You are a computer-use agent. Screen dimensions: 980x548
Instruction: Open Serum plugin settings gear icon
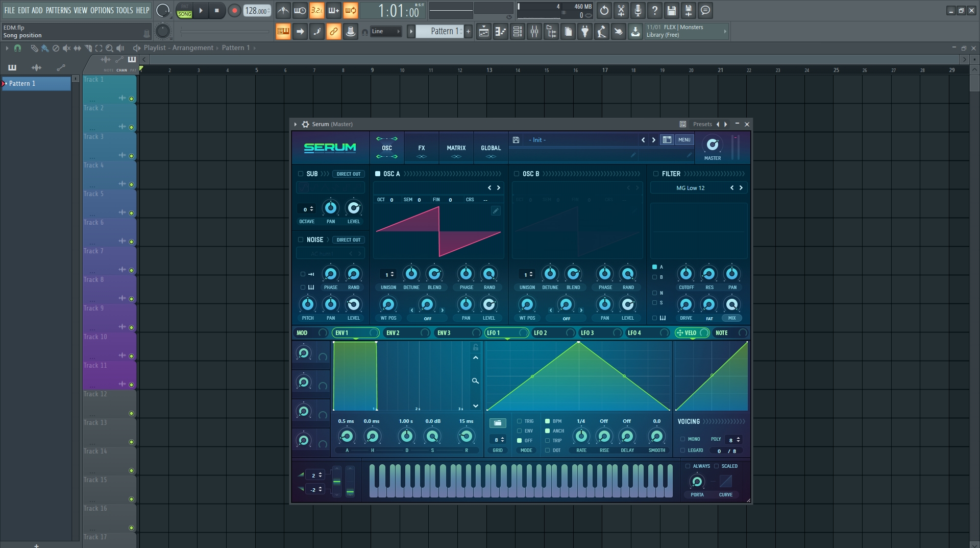(x=305, y=124)
